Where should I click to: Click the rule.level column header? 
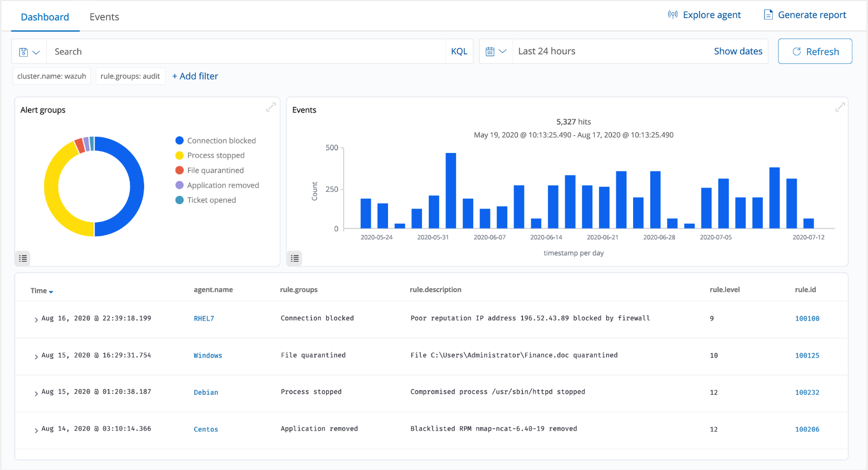(x=724, y=290)
